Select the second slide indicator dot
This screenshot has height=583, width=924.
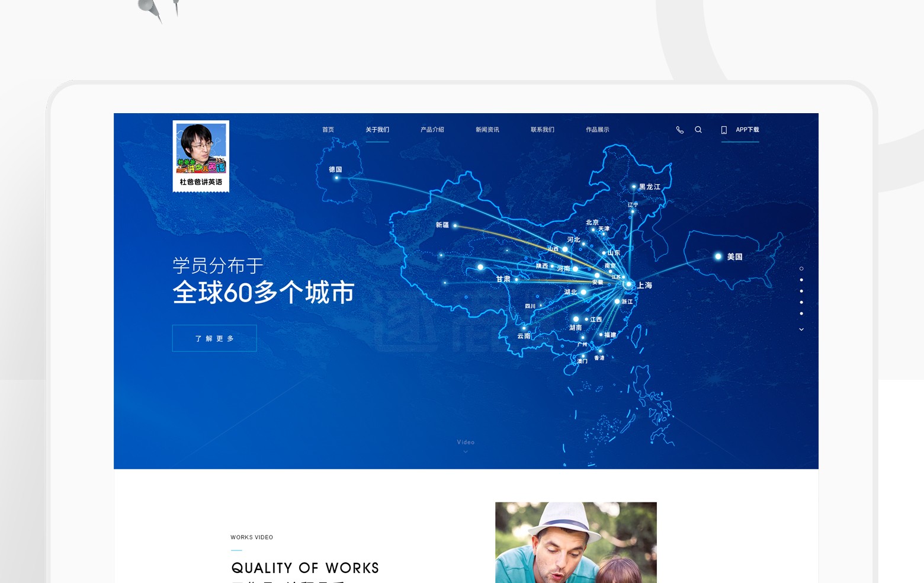tap(801, 280)
